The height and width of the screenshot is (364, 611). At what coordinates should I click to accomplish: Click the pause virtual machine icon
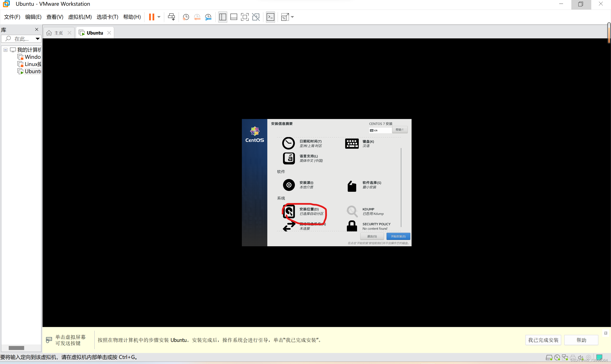point(152,17)
